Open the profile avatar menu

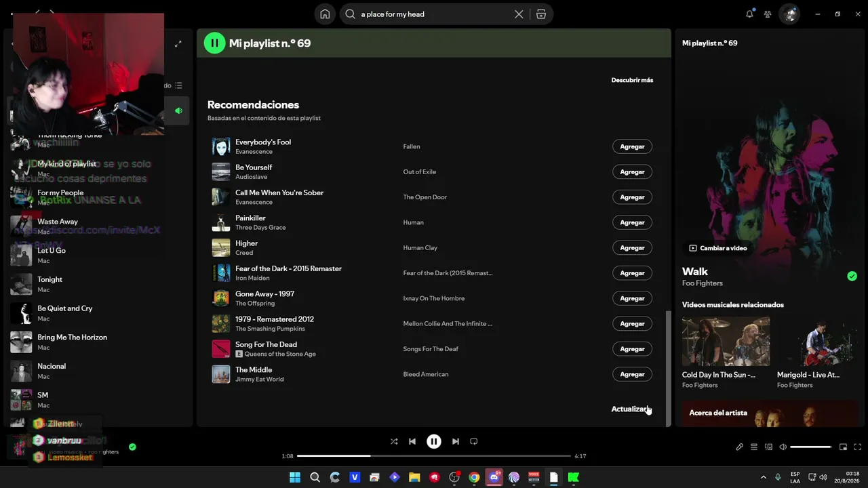789,14
